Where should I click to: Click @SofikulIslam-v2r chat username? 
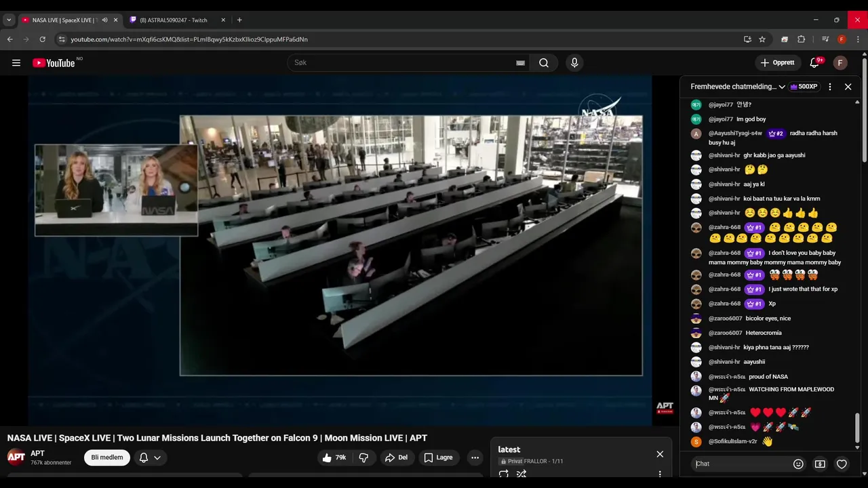tap(732, 442)
